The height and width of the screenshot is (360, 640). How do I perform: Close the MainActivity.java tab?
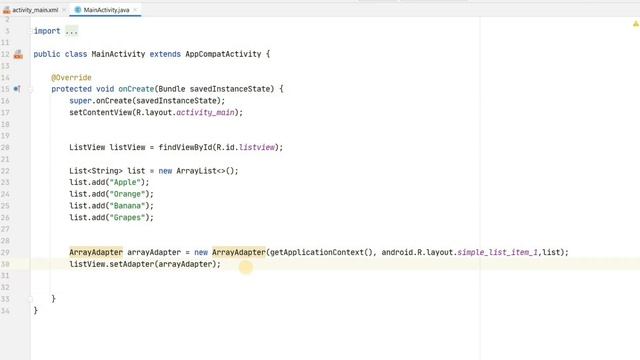pyautogui.click(x=135, y=10)
